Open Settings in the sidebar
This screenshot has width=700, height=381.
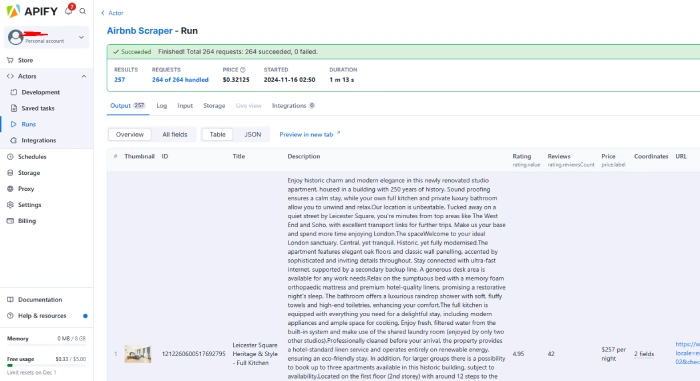click(29, 205)
